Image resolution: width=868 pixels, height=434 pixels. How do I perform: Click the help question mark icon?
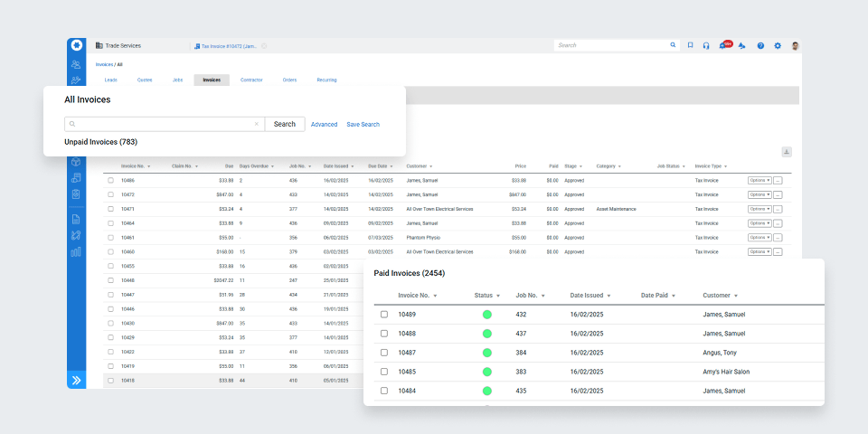click(x=760, y=45)
